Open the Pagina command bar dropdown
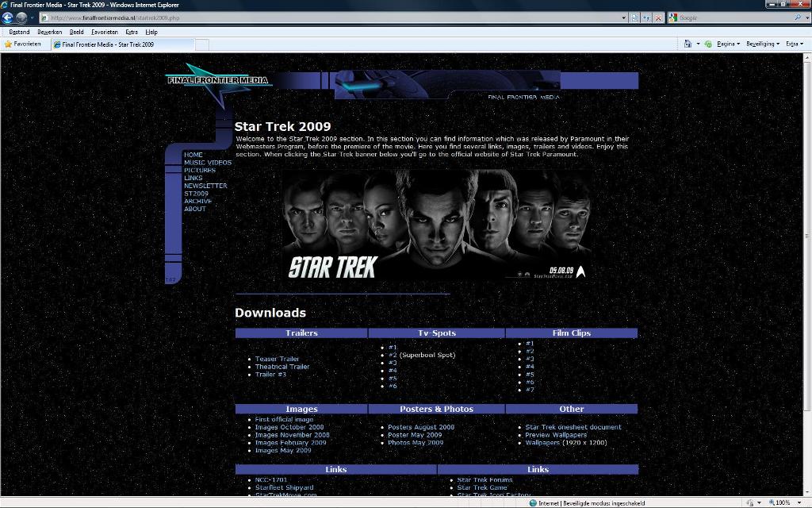This screenshot has width=812, height=508. (x=728, y=44)
